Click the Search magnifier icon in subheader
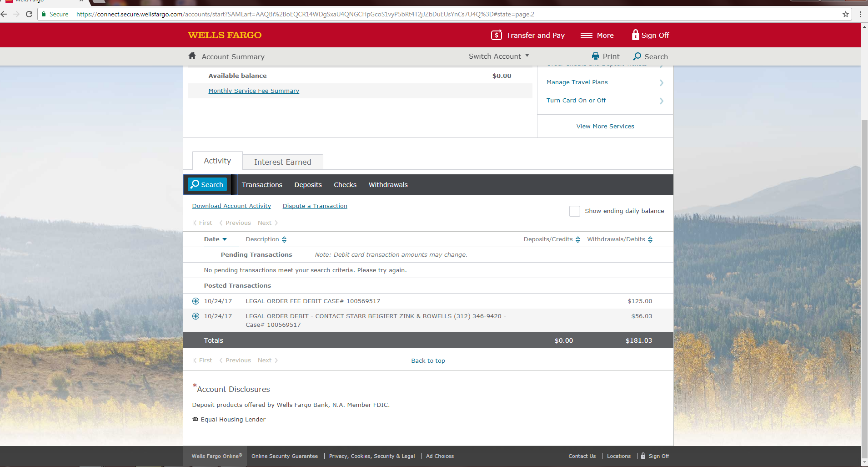 (637, 56)
